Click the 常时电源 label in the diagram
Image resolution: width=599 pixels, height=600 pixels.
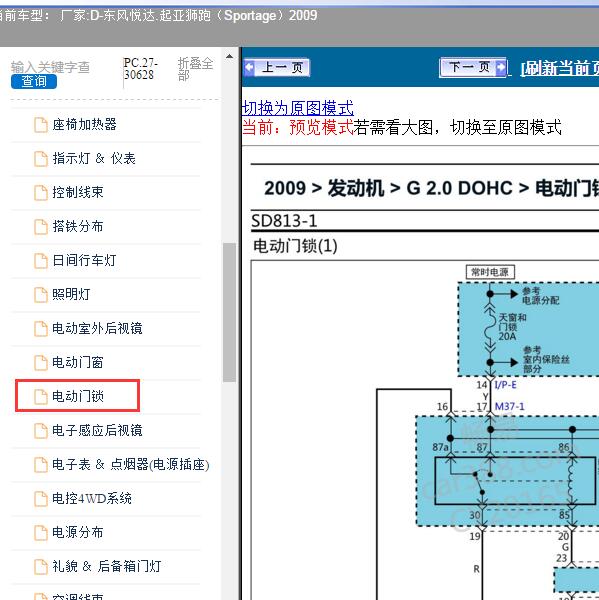(x=490, y=272)
